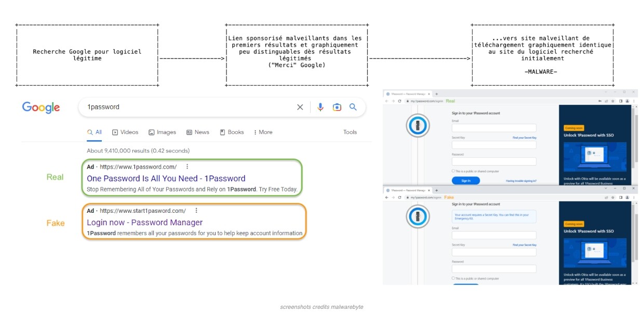
Task: Reload the Real 1Password browser page
Action: click(x=399, y=101)
